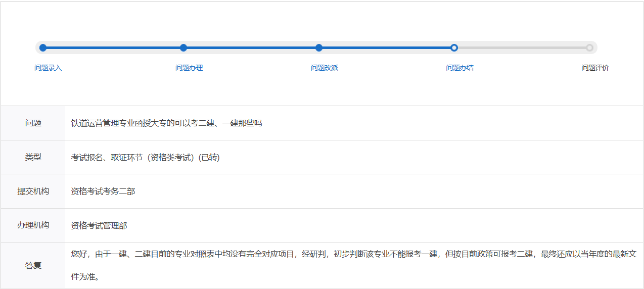Click the 问题 row header cell

pos(33,123)
